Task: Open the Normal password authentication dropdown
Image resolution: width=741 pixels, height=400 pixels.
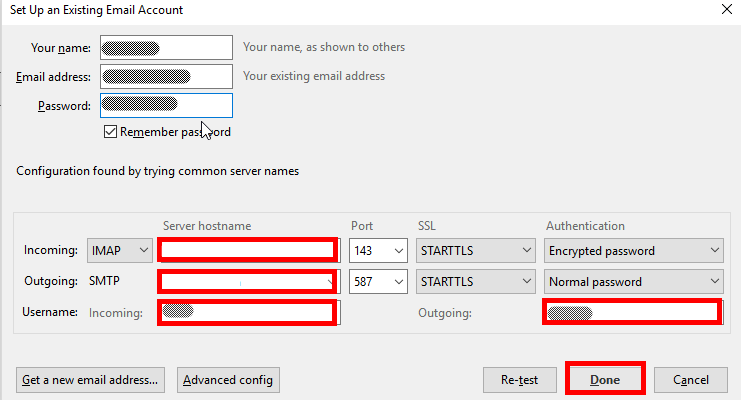Action: [x=634, y=281]
